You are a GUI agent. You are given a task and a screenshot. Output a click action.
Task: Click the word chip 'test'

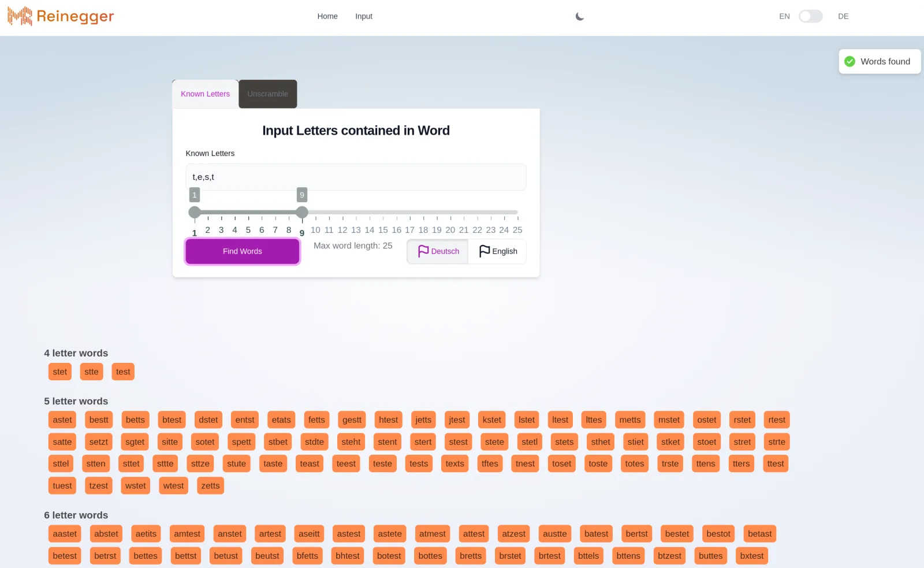(x=123, y=372)
